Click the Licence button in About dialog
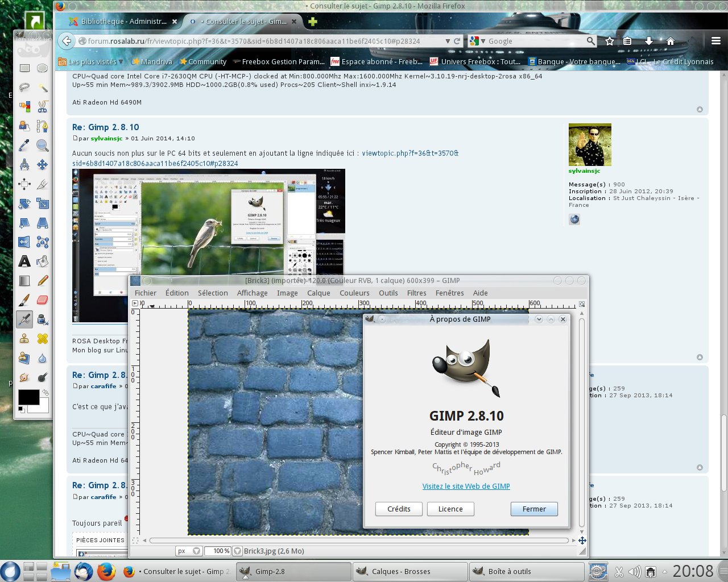728x582 pixels. click(450, 509)
